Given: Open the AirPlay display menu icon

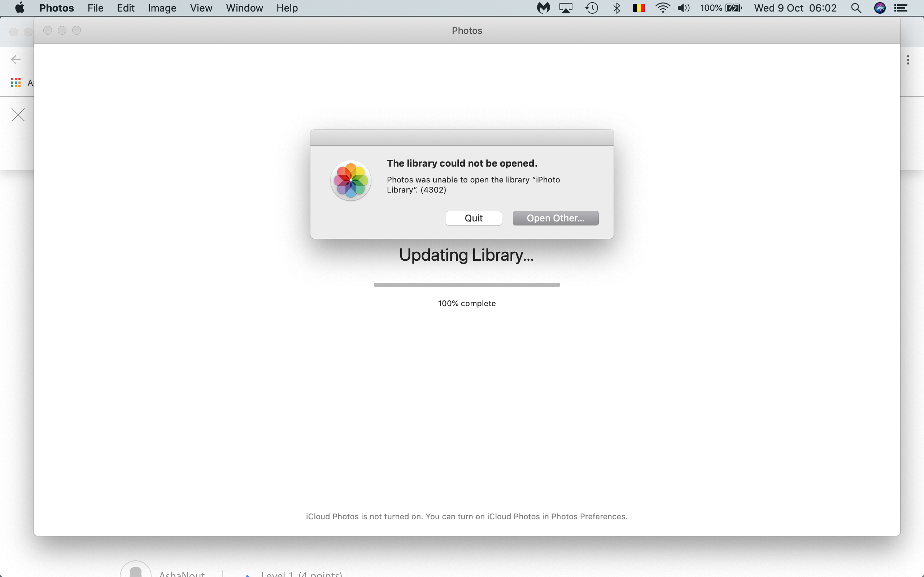Looking at the screenshot, I should (x=566, y=8).
